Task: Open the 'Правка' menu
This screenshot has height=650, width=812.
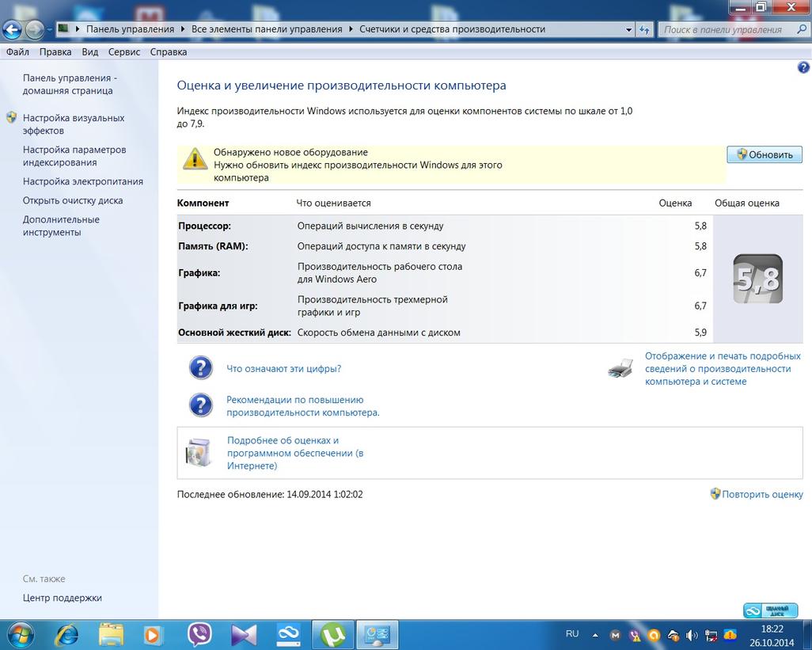Action: [55, 51]
